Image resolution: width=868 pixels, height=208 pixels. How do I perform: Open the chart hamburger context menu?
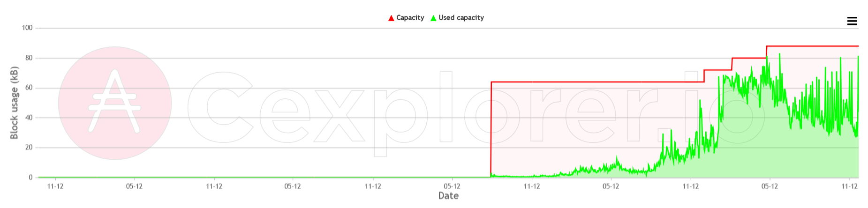coord(852,21)
